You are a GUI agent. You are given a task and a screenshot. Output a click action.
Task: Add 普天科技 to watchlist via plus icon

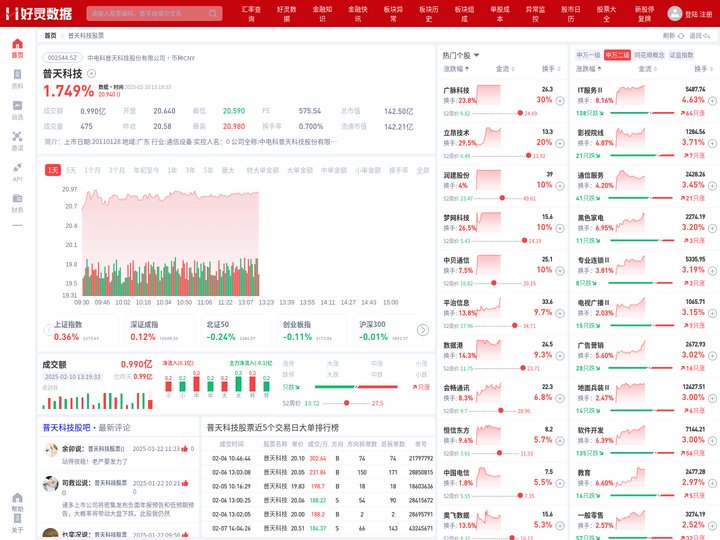[91, 73]
